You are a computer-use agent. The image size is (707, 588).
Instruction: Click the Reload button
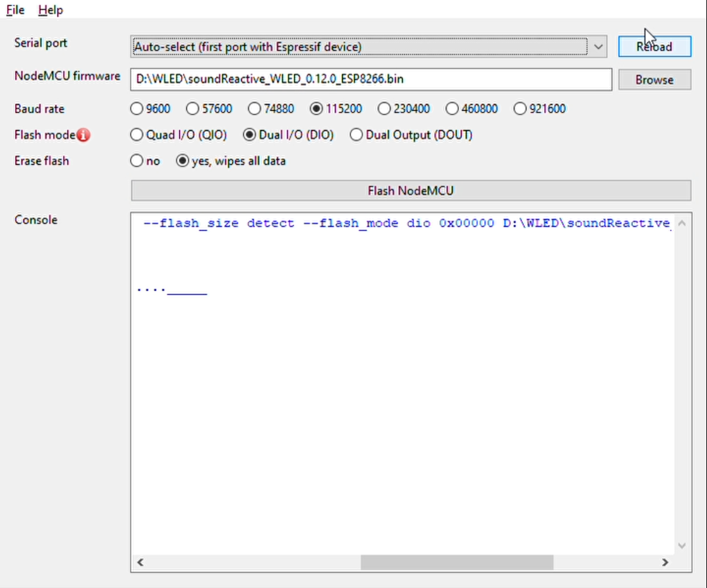click(655, 46)
